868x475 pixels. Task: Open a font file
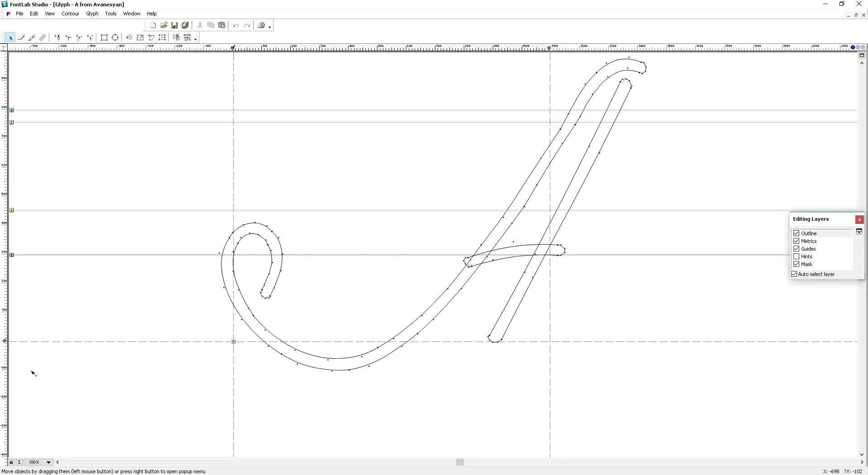point(164,25)
